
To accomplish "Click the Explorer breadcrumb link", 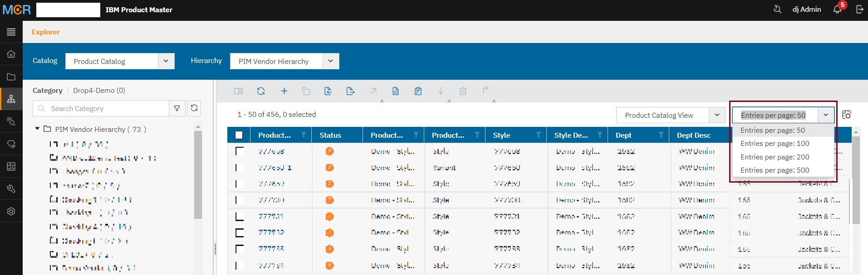I will [45, 32].
